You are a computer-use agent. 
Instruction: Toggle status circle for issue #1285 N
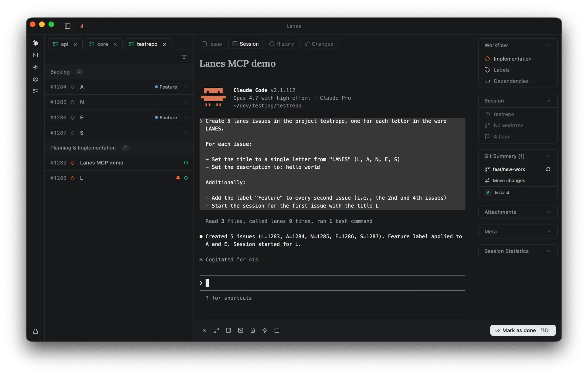pos(186,102)
